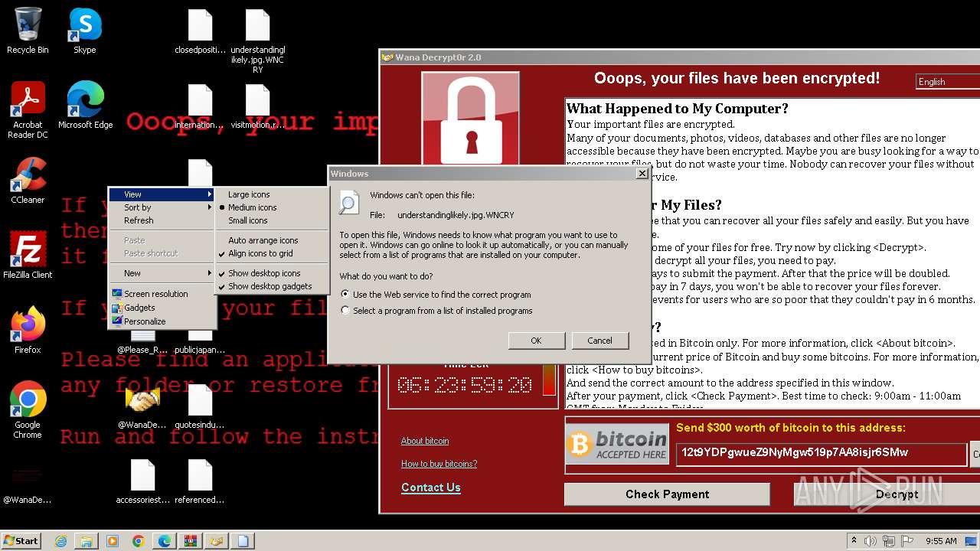Launch Acrobat Reader DC shortcut

[x=28, y=110]
